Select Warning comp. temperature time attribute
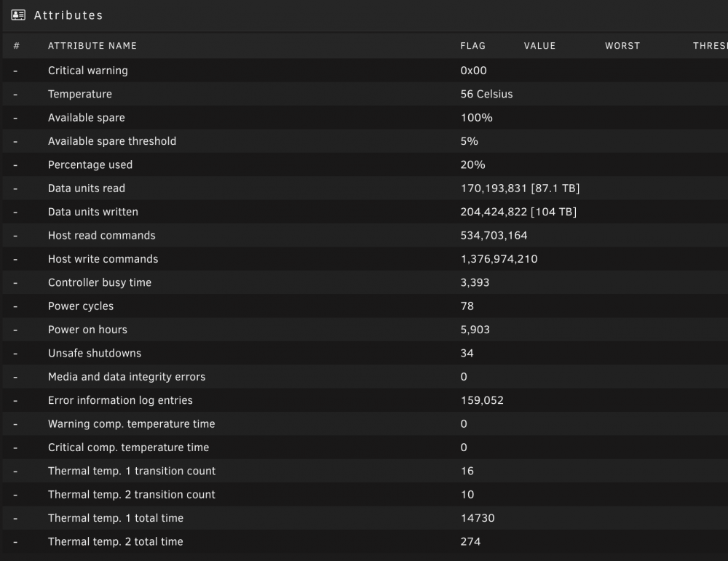Viewport: 728px width, 561px height. (131, 424)
